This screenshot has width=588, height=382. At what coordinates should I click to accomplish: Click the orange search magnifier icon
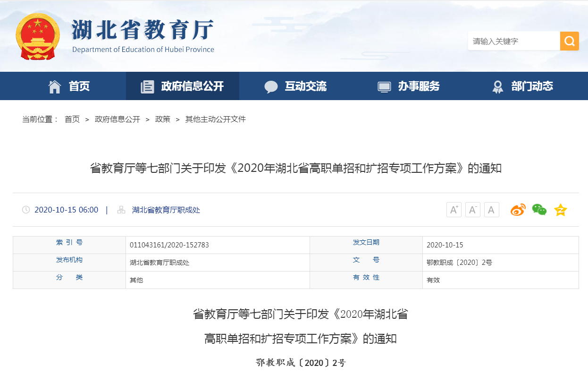tap(569, 41)
